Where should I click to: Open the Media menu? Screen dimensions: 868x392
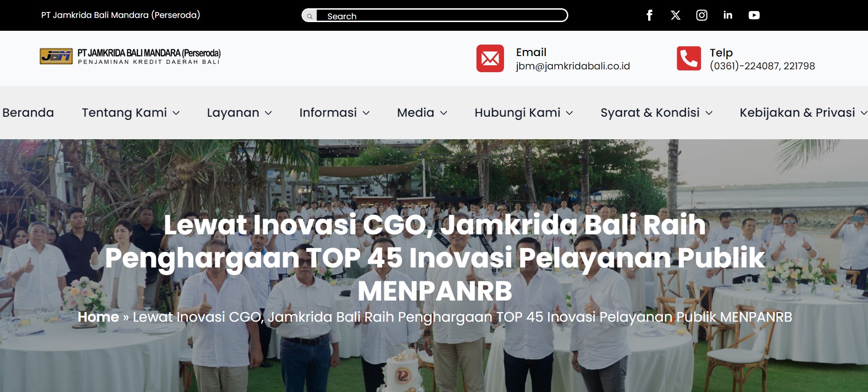coord(422,113)
